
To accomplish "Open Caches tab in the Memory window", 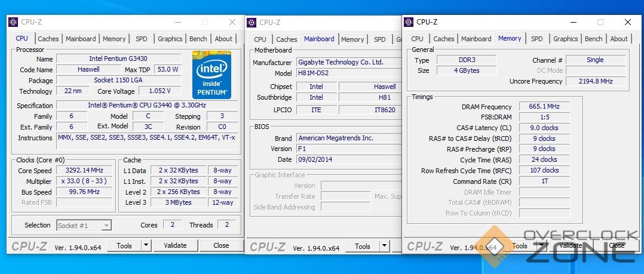I will (x=444, y=39).
